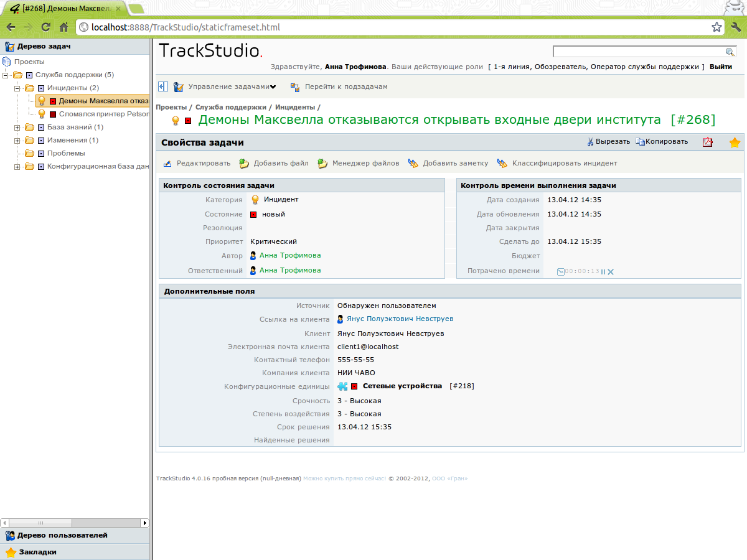The height and width of the screenshot is (560, 747).
Task: Click the Служба поддержки folder icon
Action: pyautogui.click(x=17, y=75)
